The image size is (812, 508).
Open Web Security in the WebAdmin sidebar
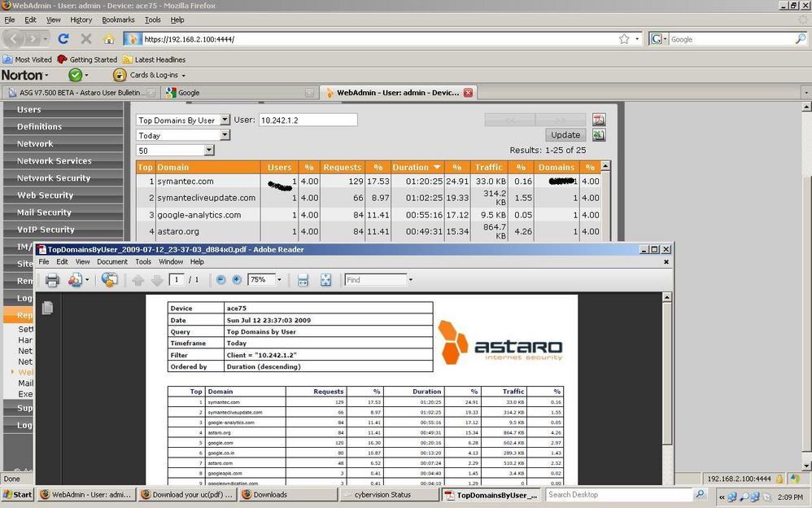tap(63, 195)
